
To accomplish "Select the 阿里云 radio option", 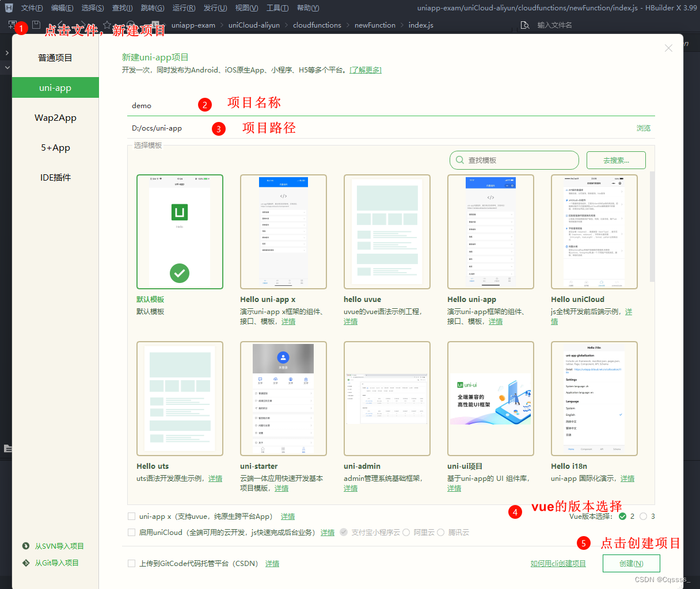I will (406, 533).
